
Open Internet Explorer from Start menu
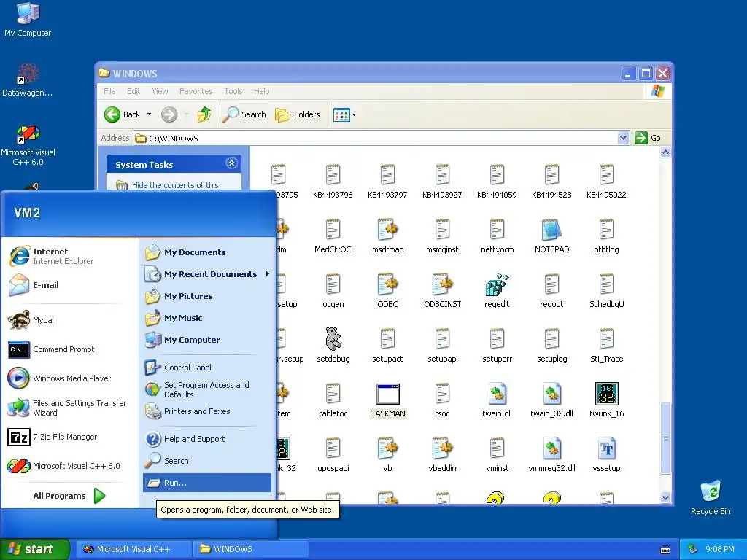[51, 256]
